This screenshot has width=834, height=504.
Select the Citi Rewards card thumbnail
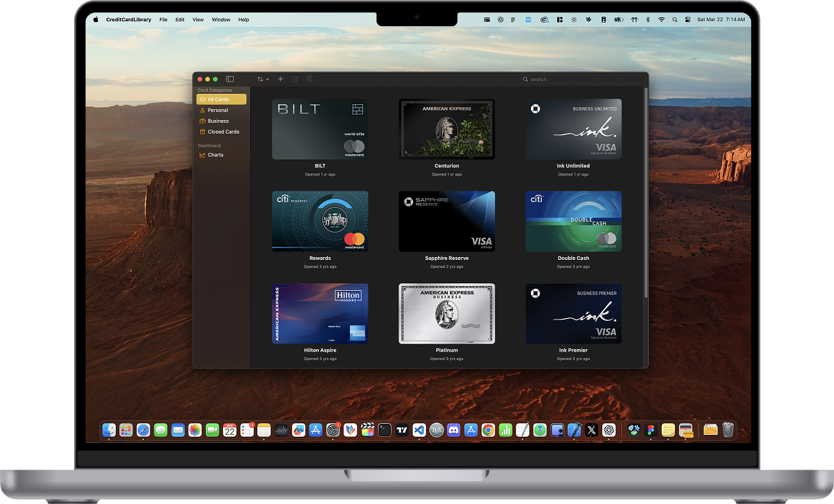point(320,221)
